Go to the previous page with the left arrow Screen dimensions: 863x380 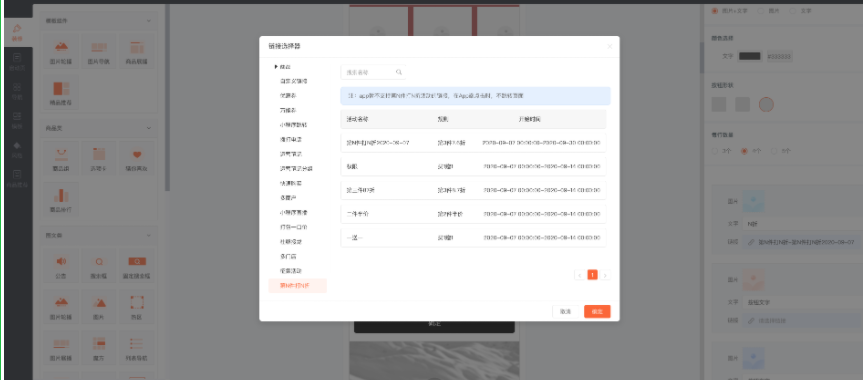(x=580, y=275)
